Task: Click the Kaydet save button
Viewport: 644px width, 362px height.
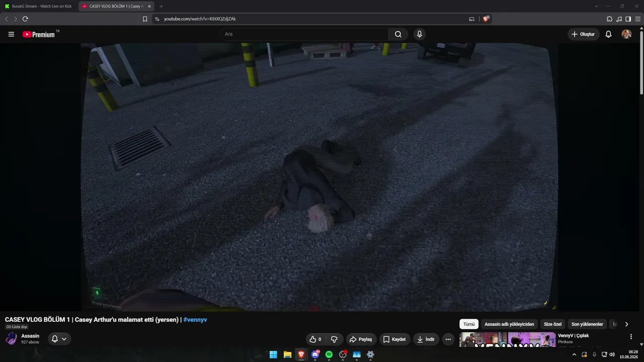Action: 394,339
